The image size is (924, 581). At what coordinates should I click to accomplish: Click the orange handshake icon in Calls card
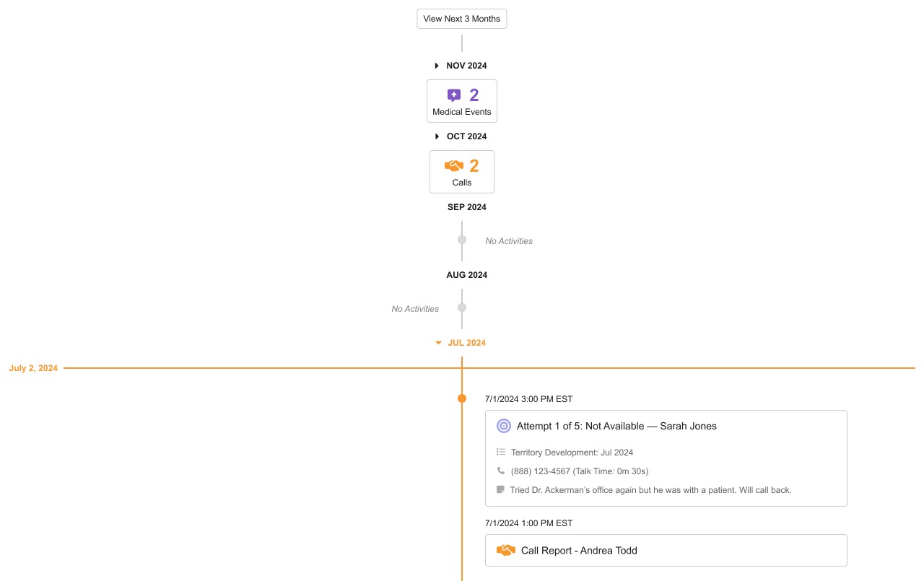(454, 166)
